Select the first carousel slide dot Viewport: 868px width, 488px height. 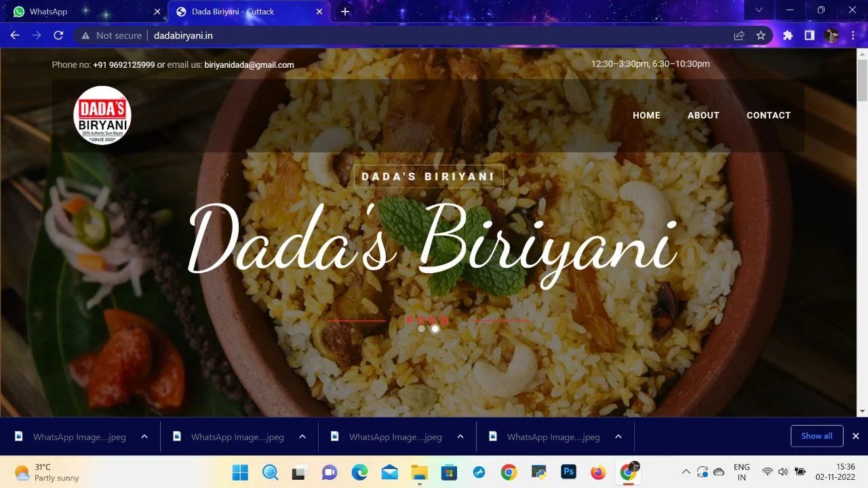[421, 329]
